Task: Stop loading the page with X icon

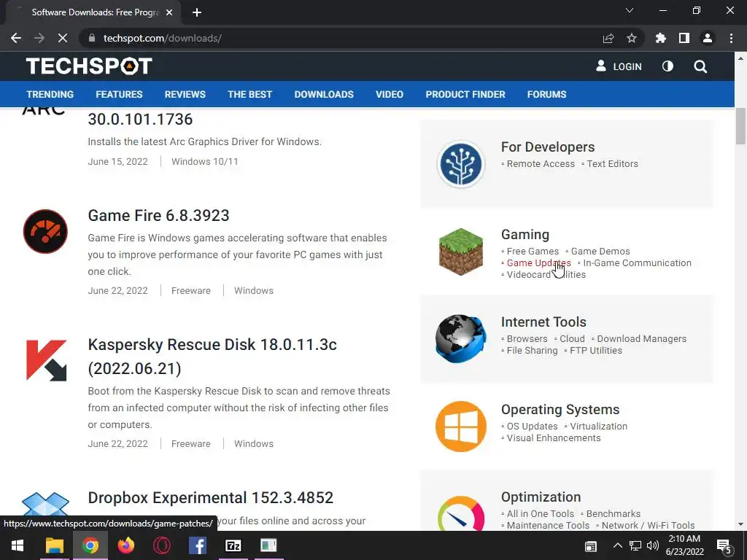Action: [63, 38]
